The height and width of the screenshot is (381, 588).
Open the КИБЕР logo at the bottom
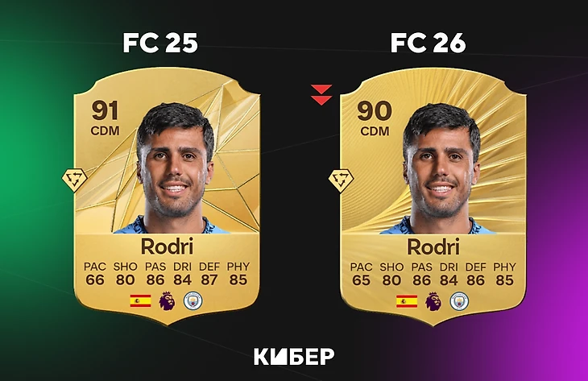[294, 356]
